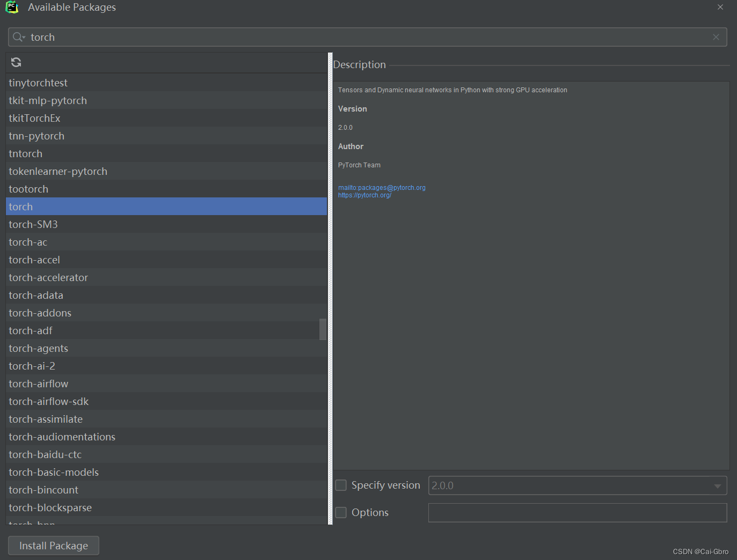
Task: Select the torch-ai-2 package
Action: pos(166,366)
